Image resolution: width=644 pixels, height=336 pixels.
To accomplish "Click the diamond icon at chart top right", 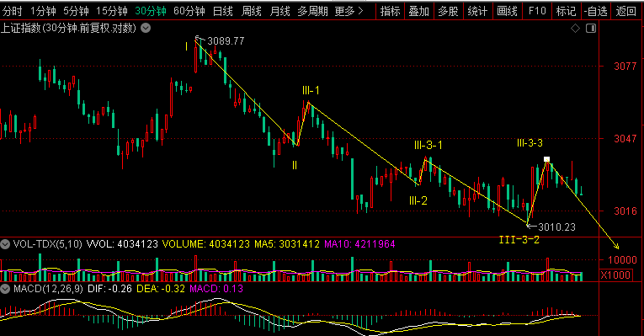I will (576, 29).
